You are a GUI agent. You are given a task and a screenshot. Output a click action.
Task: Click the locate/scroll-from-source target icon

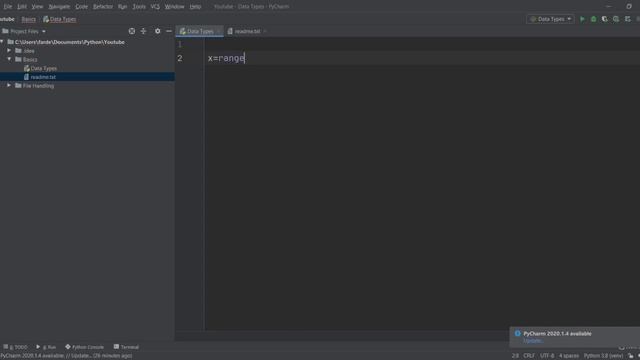click(131, 31)
